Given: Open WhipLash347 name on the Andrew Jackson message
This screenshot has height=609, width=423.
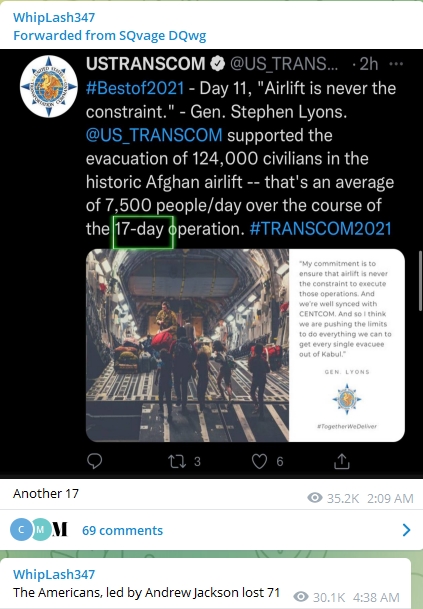Looking at the screenshot, I should click(x=54, y=574).
